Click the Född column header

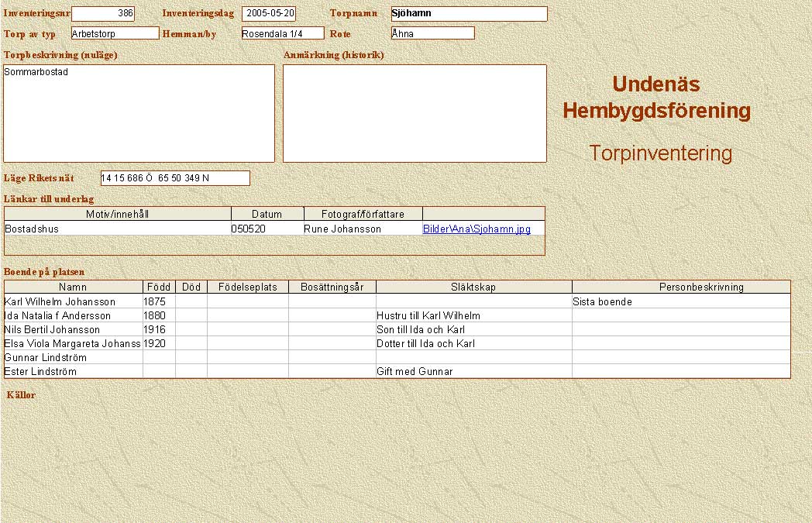[x=159, y=287]
